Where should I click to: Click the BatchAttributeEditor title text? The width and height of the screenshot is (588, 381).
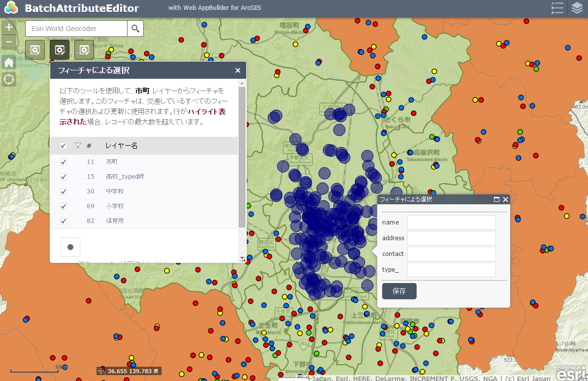[82, 8]
